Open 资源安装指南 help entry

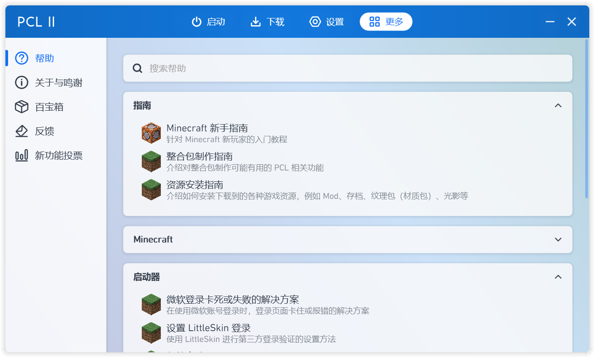click(x=348, y=190)
